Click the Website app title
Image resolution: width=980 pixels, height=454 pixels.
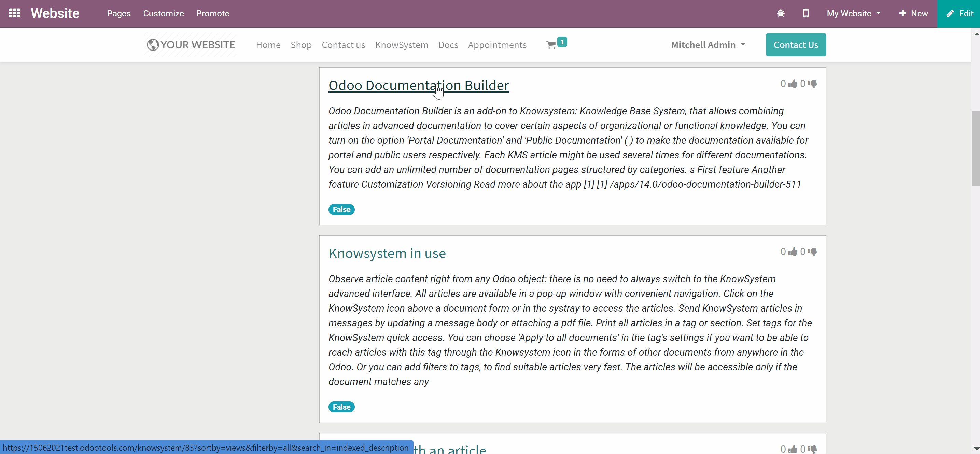tap(55, 13)
